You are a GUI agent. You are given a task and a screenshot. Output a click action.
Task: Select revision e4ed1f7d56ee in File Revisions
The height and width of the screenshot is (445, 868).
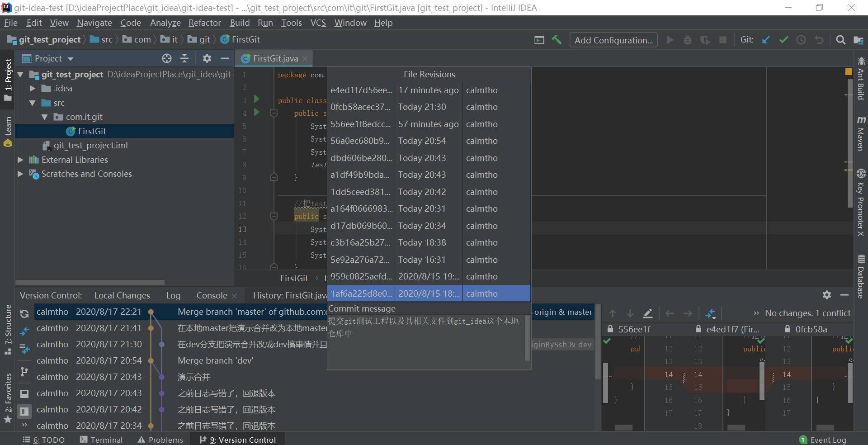[429, 90]
